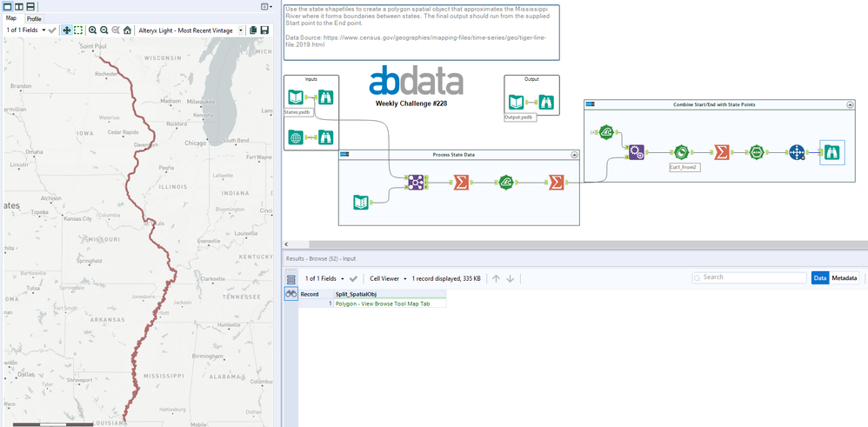Toggle Combine Start/End container enable switch

(590, 104)
